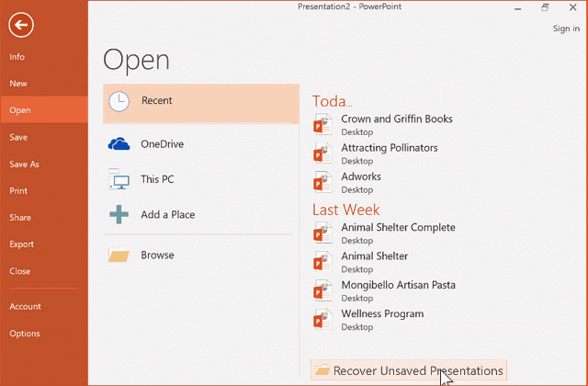Click the Adworks PowerPoint file icon
The image size is (588, 386).
pyautogui.click(x=322, y=182)
